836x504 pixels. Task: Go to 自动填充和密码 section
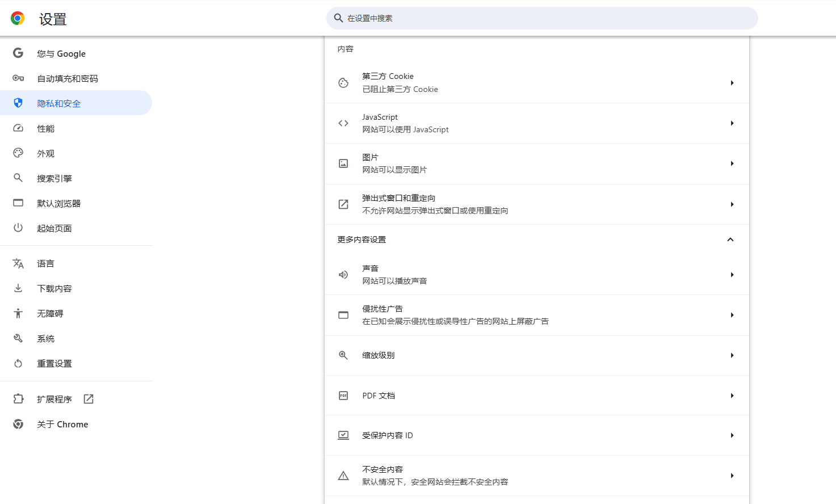76,78
